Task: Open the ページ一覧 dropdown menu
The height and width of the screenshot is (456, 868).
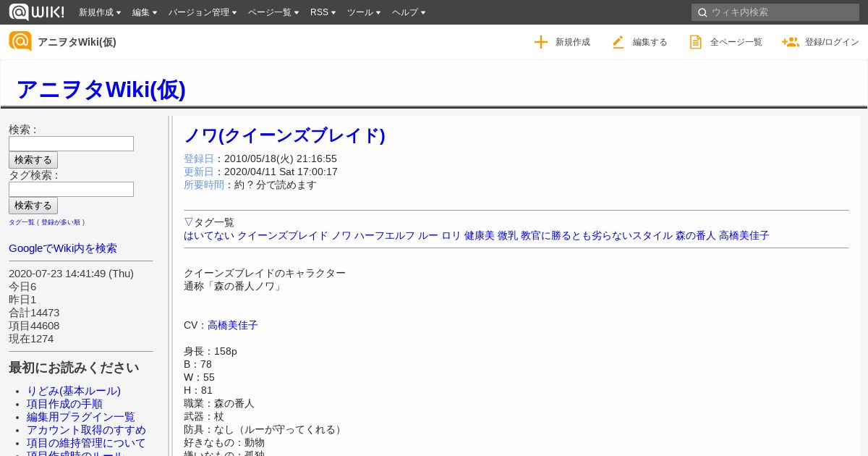Action: click(273, 12)
